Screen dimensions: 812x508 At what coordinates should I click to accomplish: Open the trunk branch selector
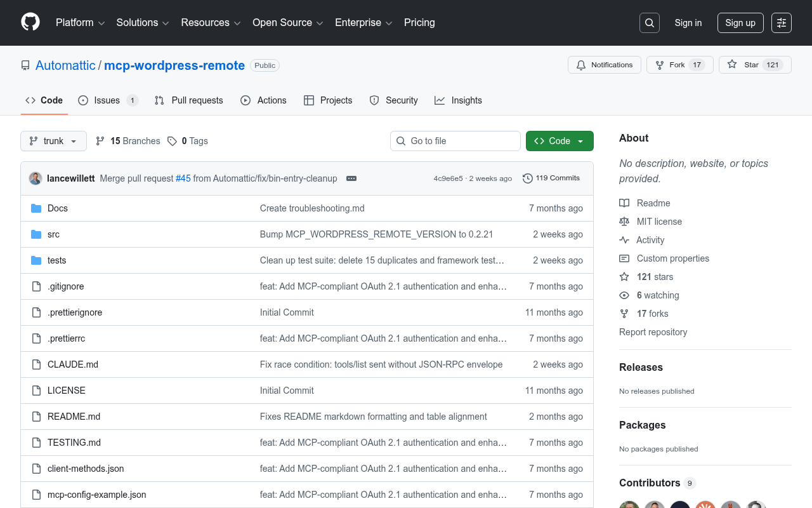coord(53,141)
